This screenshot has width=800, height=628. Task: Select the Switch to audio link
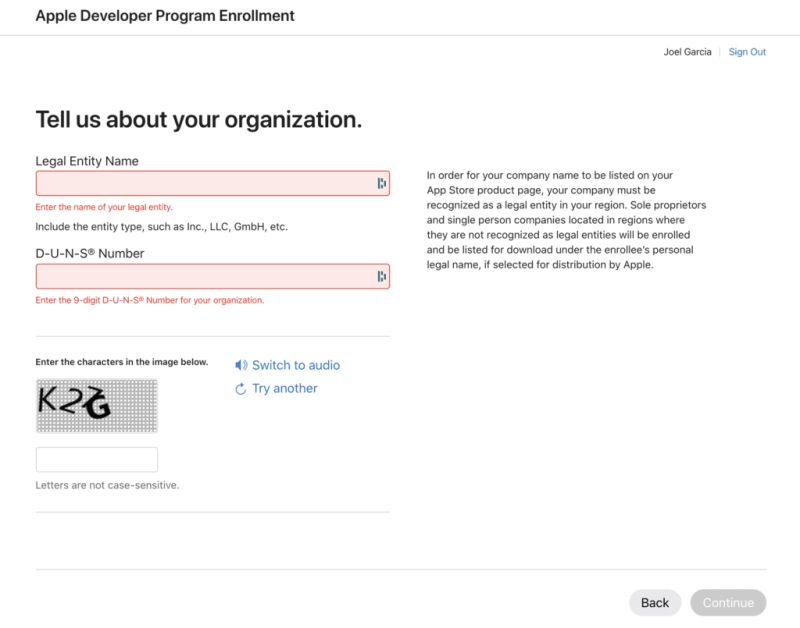pyautogui.click(x=294, y=364)
